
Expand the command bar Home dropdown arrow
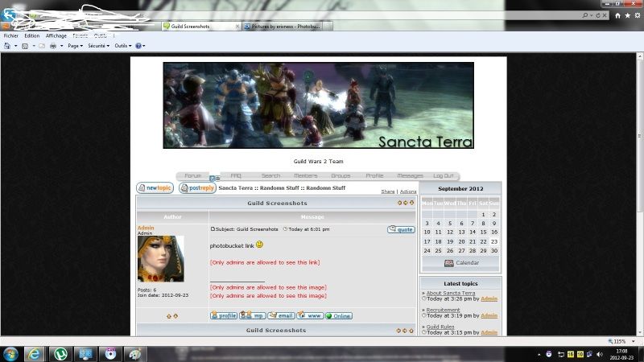pos(15,46)
